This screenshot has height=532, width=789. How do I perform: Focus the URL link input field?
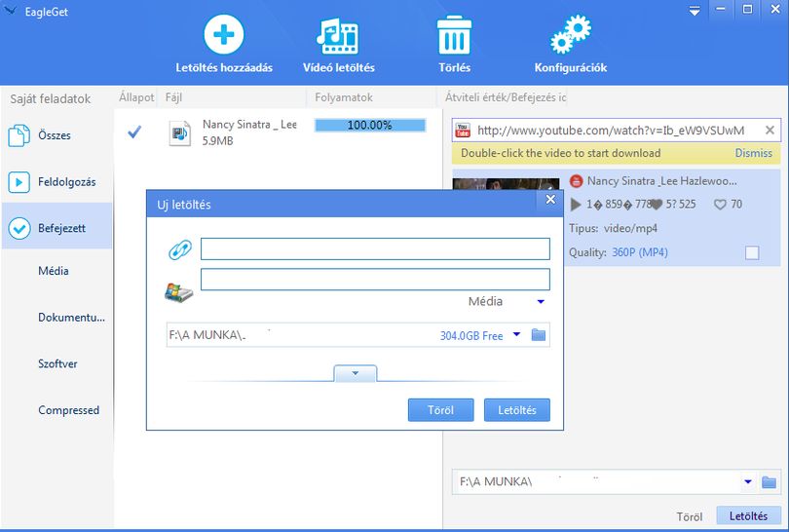375,249
